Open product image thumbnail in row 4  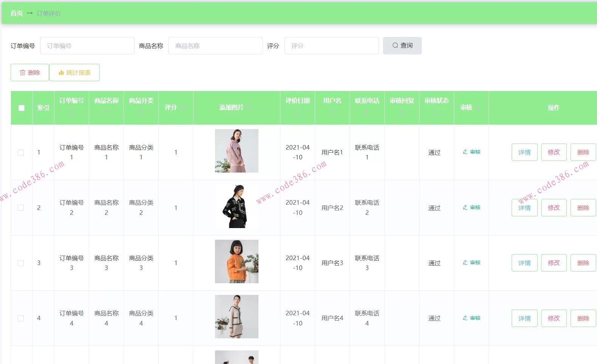(x=237, y=316)
